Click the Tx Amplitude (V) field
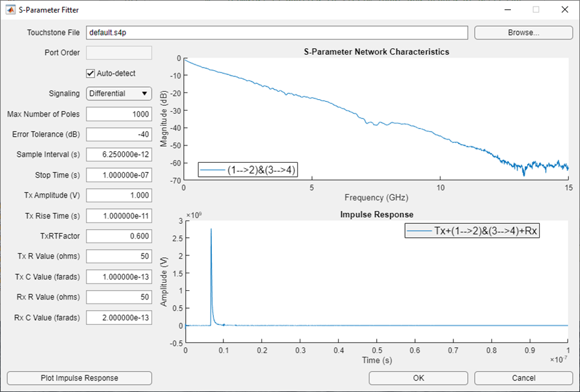 [119, 195]
